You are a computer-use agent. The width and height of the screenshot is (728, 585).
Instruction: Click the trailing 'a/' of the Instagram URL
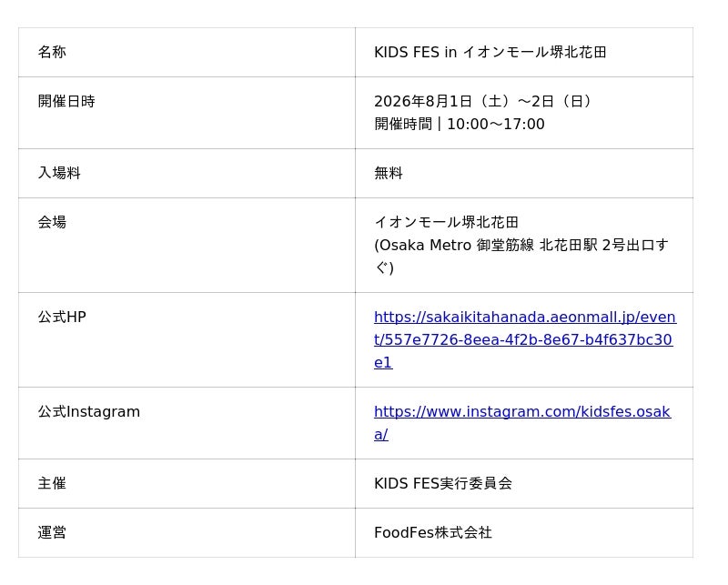(380, 435)
